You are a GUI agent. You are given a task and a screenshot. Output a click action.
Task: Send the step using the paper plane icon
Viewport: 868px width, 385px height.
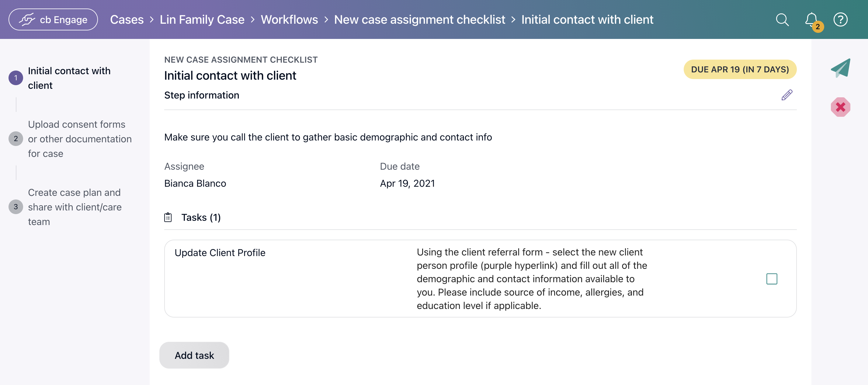[840, 68]
